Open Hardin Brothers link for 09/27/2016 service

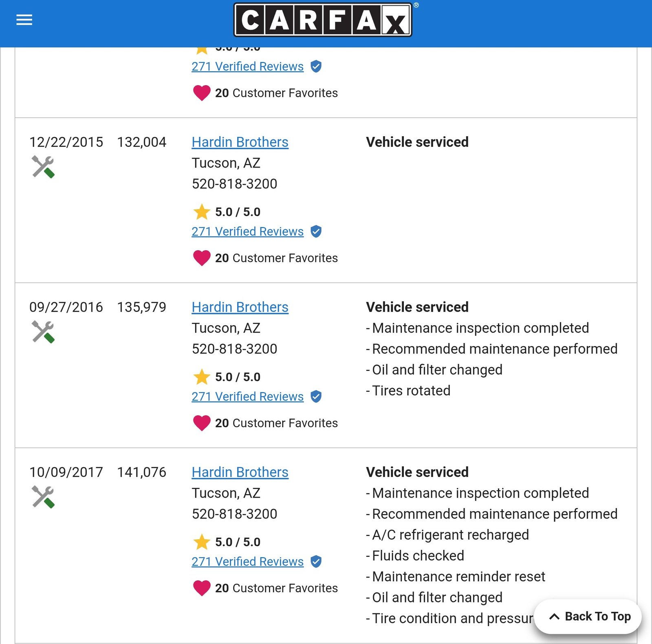click(240, 307)
